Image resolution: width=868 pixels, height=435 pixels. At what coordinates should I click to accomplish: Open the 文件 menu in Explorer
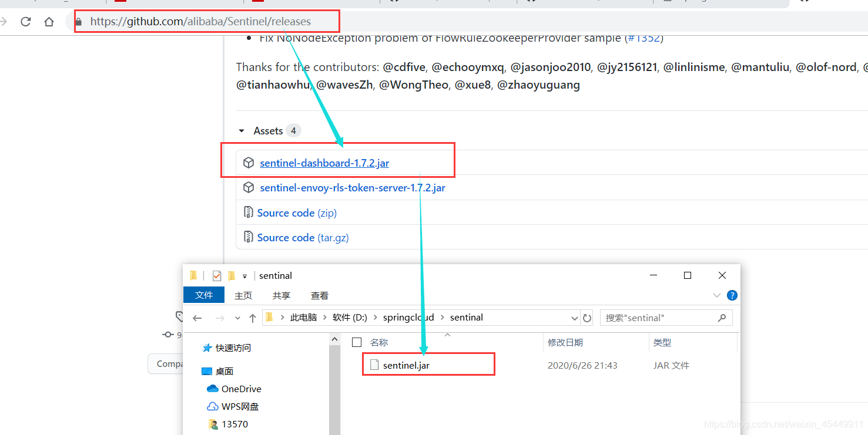click(204, 295)
